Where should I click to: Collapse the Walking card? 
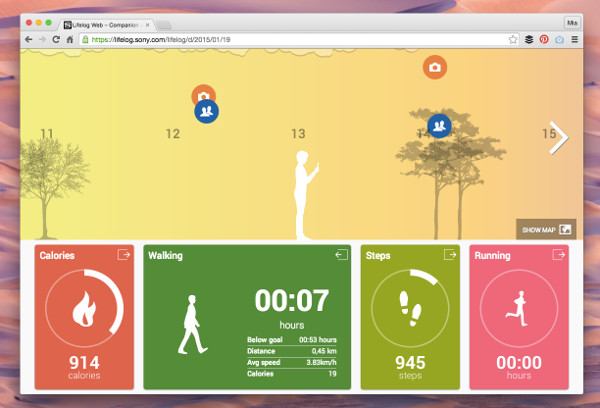341,255
